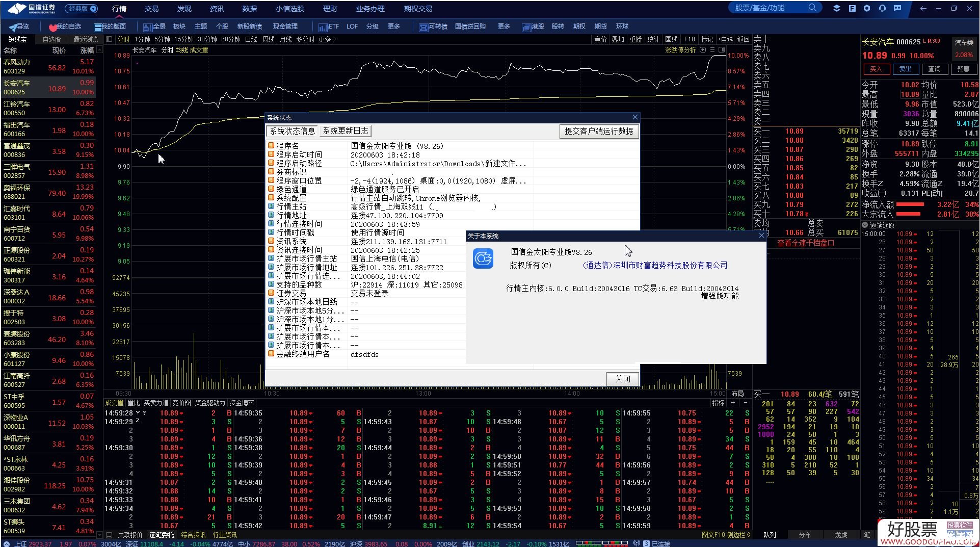Open 导览 navigation with the paper plane icon
980x547 pixels.
click(19, 27)
